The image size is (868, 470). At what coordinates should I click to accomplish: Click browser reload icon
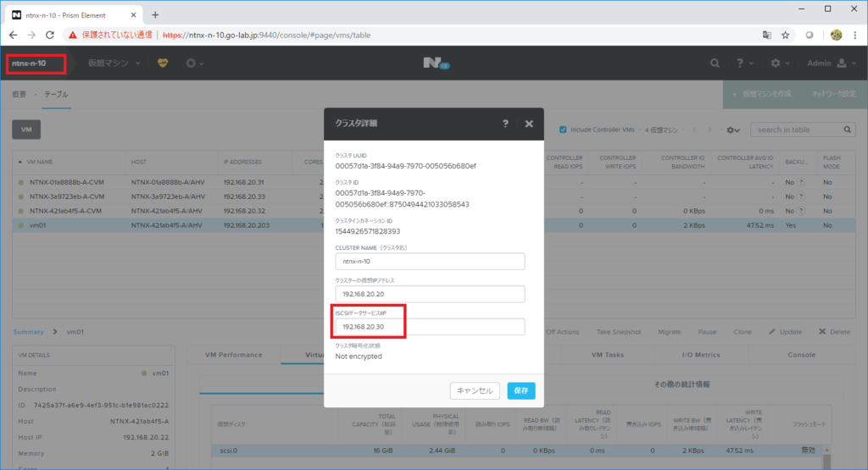[x=50, y=35]
